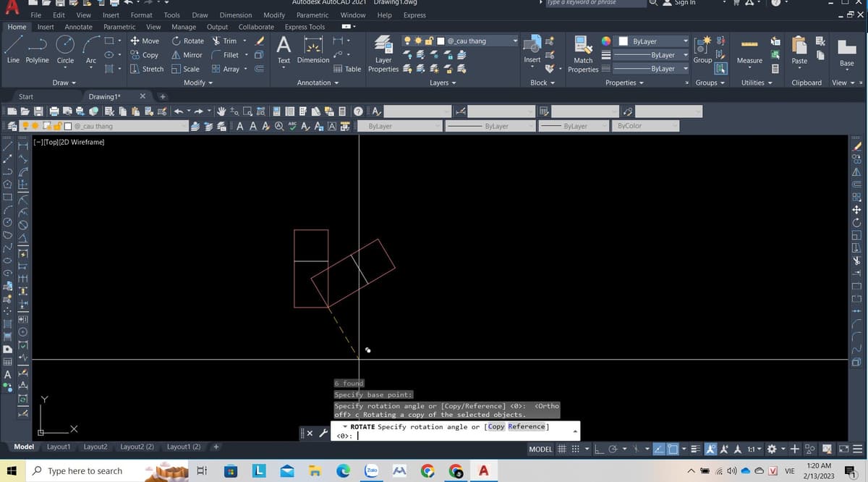
Task: Open Layer Properties manager
Action: [x=383, y=54]
